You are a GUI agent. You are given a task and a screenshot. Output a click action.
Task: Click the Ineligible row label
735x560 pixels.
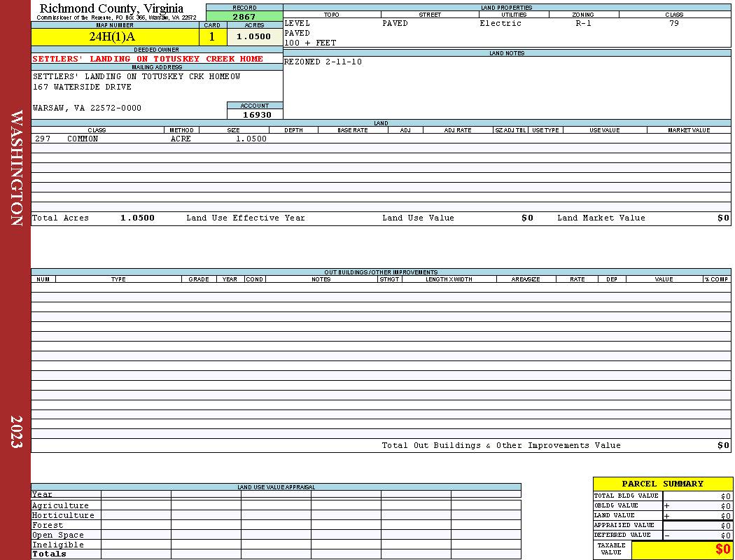57,545
